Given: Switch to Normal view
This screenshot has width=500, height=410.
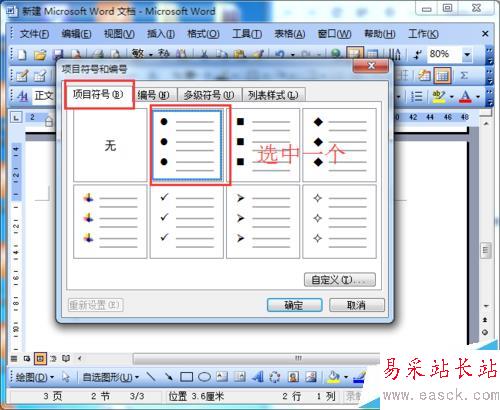Looking at the screenshot, I should (x=14, y=359).
